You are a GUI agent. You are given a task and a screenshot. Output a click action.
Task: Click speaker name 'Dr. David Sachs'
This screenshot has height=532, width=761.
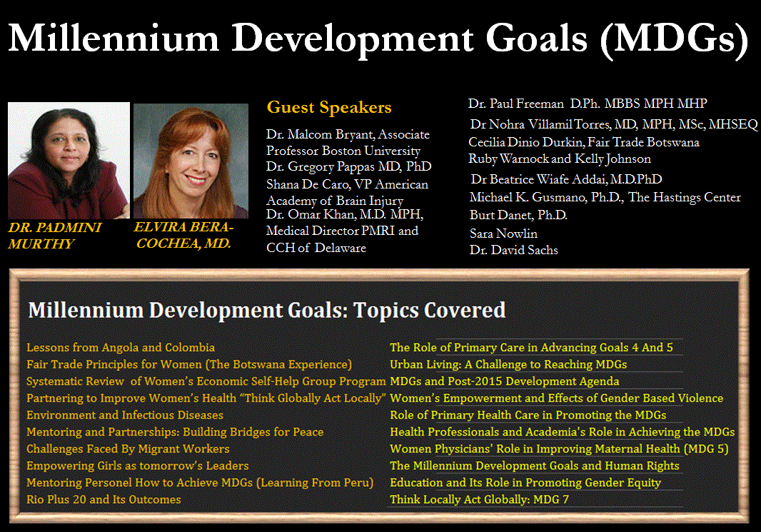pyautogui.click(x=513, y=250)
